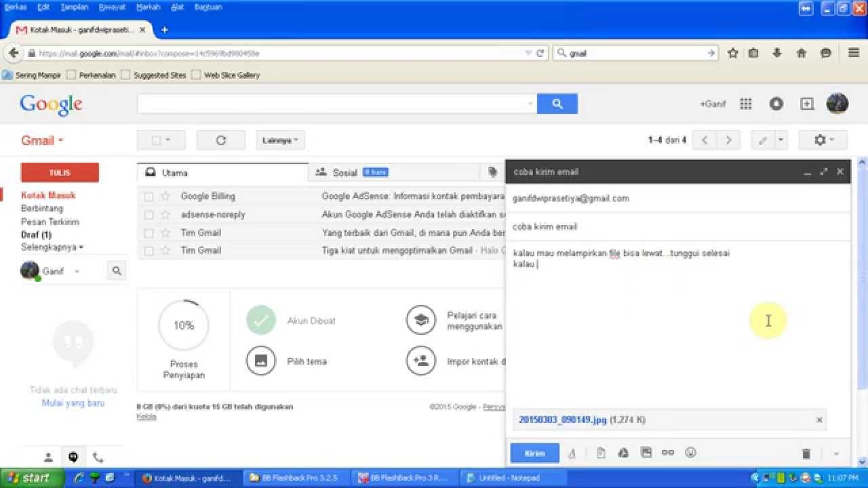This screenshot has width=868, height=488.
Task: Click the Kelola storage link
Action: tap(146, 416)
